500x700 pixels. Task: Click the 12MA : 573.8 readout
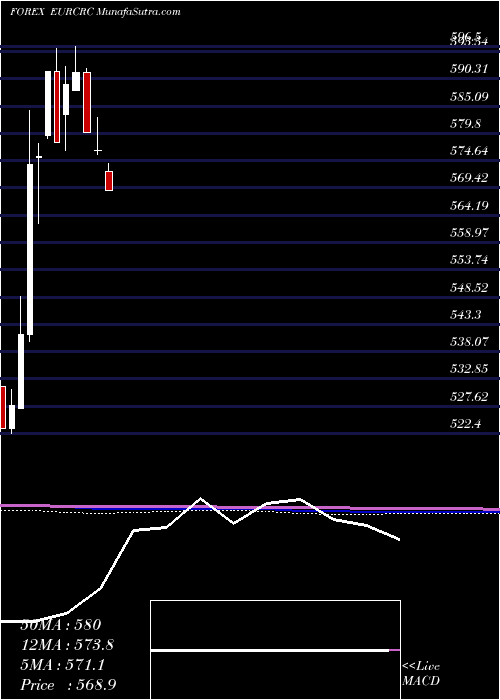coord(67,645)
